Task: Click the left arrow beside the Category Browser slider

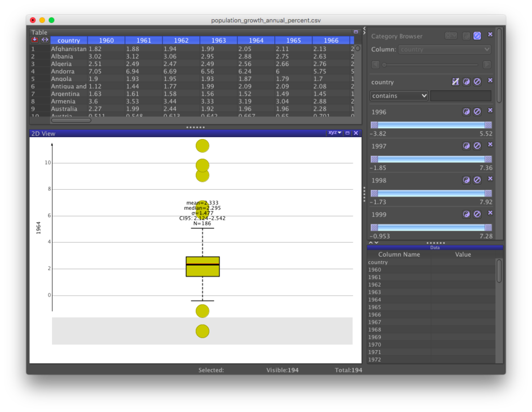Action: click(375, 64)
